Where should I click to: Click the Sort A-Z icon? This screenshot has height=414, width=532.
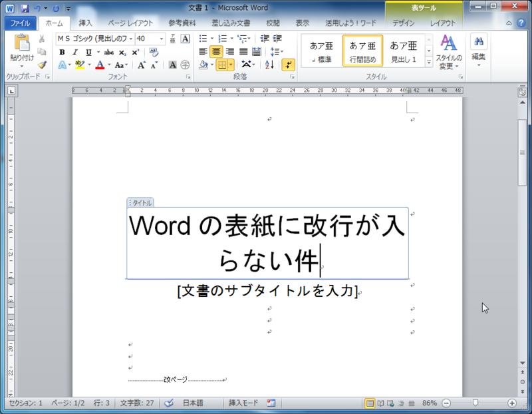click(269, 65)
